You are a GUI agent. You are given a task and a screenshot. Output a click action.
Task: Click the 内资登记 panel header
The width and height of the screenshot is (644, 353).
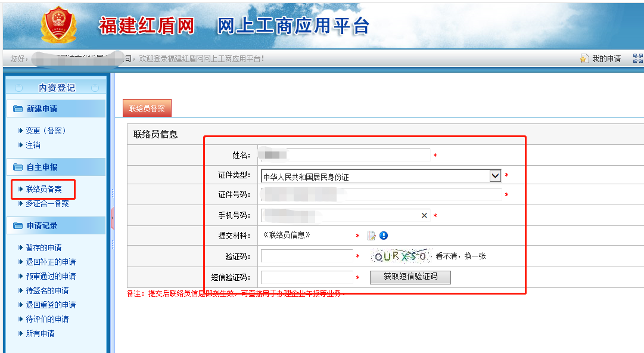(57, 88)
